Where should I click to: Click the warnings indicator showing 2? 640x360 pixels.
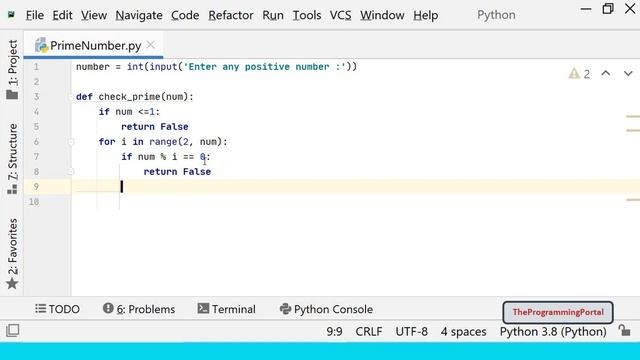pyautogui.click(x=579, y=74)
